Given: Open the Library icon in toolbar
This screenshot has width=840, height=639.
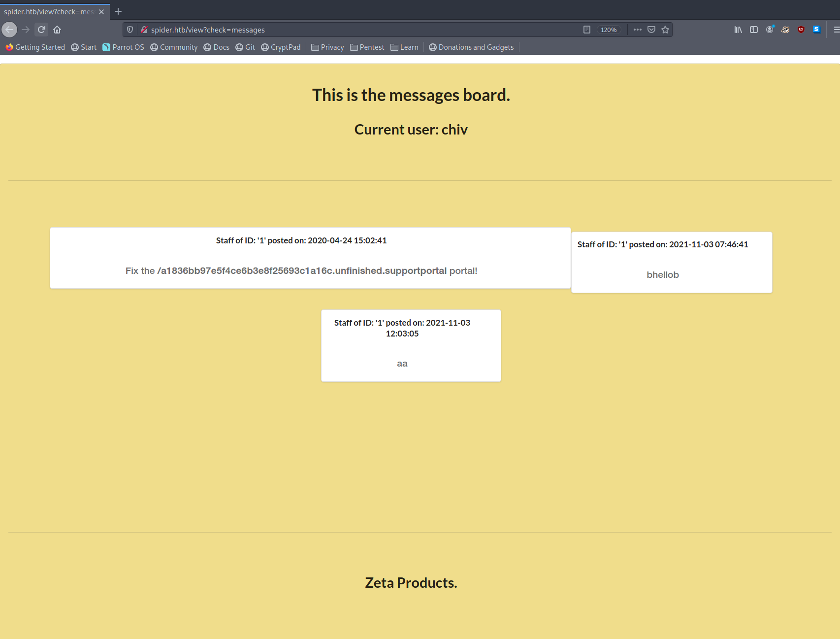Looking at the screenshot, I should click(x=738, y=30).
